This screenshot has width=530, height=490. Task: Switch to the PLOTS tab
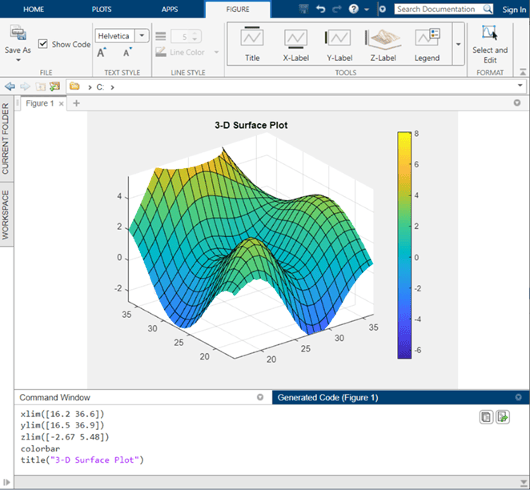[101, 9]
